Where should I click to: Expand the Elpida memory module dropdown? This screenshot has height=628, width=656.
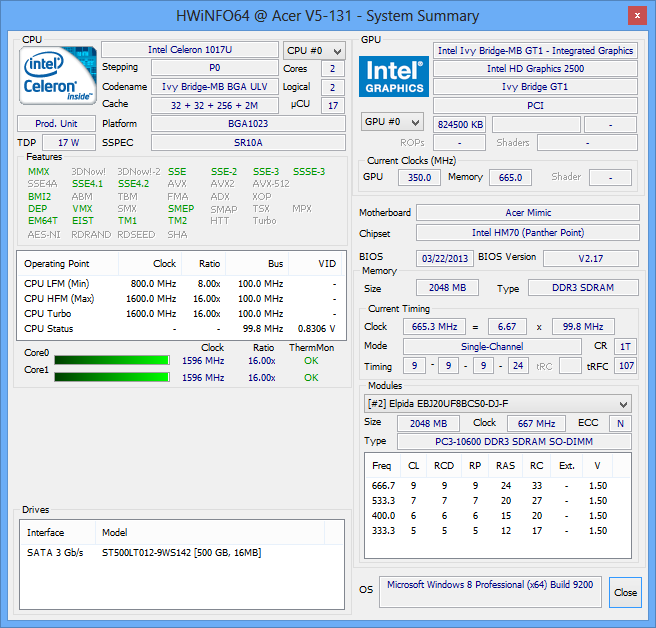[x=497, y=404]
